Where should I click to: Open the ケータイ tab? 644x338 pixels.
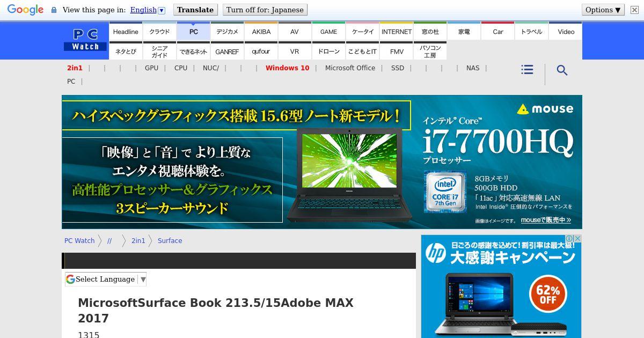(x=363, y=32)
